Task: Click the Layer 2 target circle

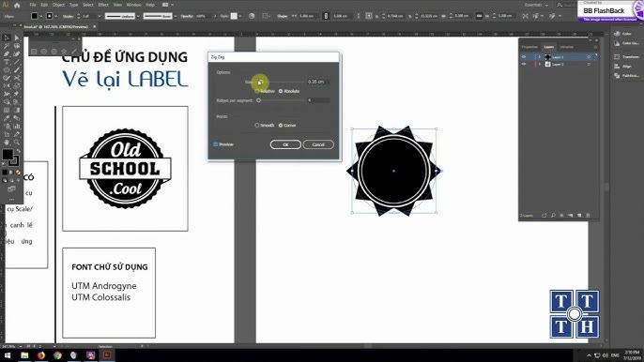Action: (589, 64)
